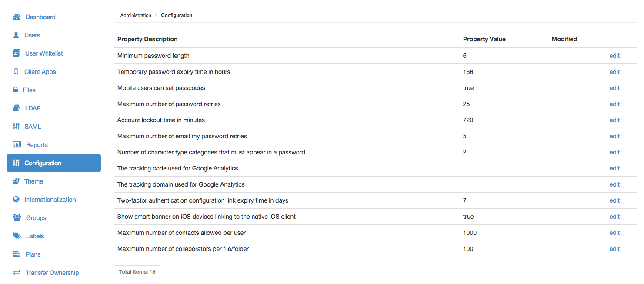Click the Dashboard gauge icon
644x284 pixels.
tap(17, 17)
